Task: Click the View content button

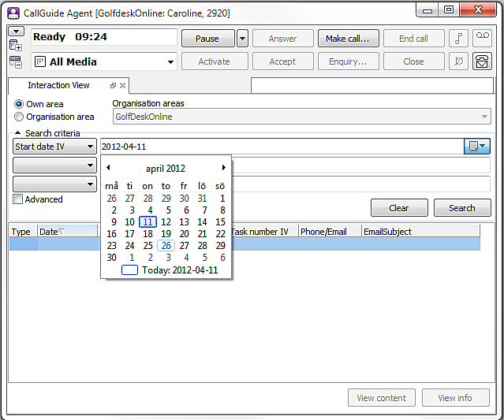Action: coord(382,398)
